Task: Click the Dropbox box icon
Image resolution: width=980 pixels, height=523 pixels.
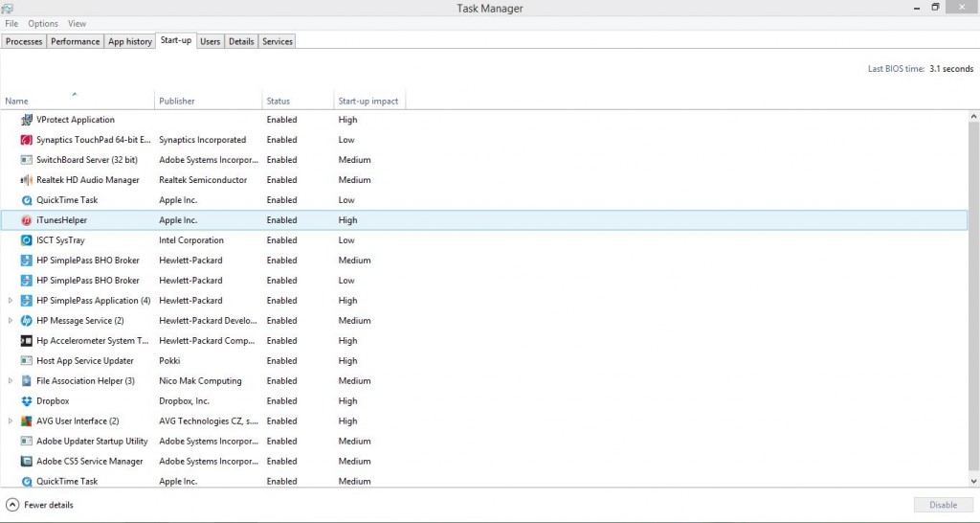Action: (26, 401)
